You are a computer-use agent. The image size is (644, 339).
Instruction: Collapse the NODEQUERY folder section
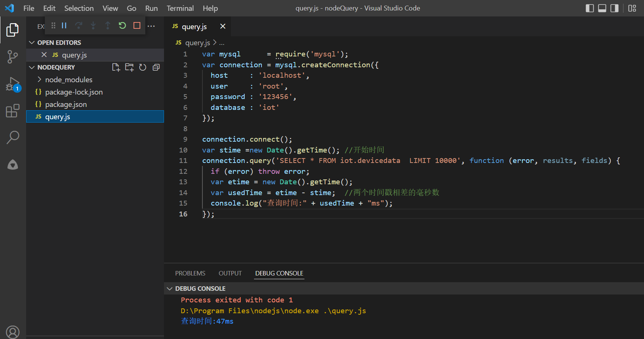(32, 67)
